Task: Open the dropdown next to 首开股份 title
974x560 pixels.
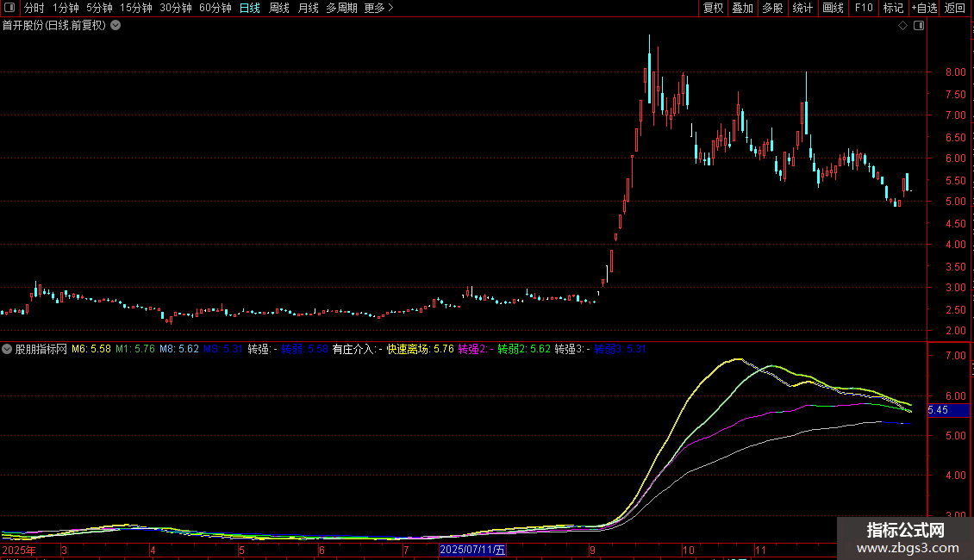Action: click(116, 26)
